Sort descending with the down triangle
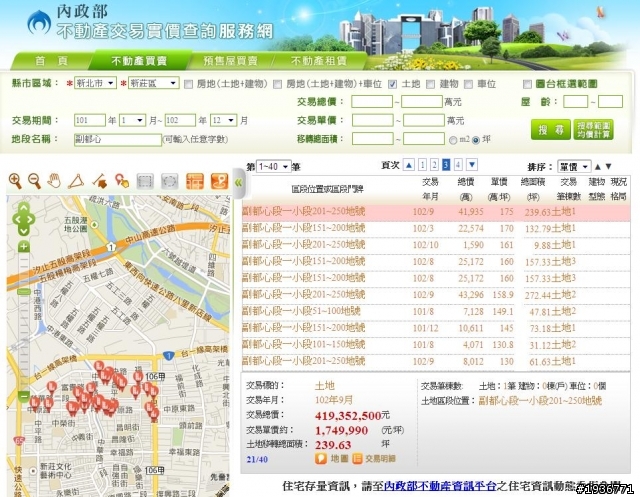The image size is (640, 497). point(609,166)
